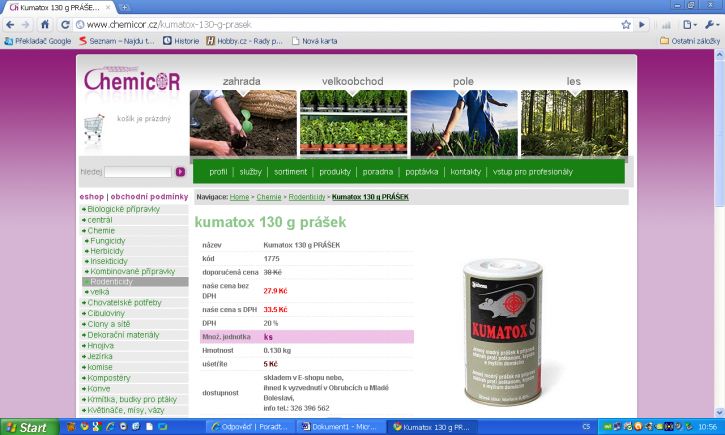
Task: Switch to the Odpověď | Poradt... taskbar window
Action: 249,427
